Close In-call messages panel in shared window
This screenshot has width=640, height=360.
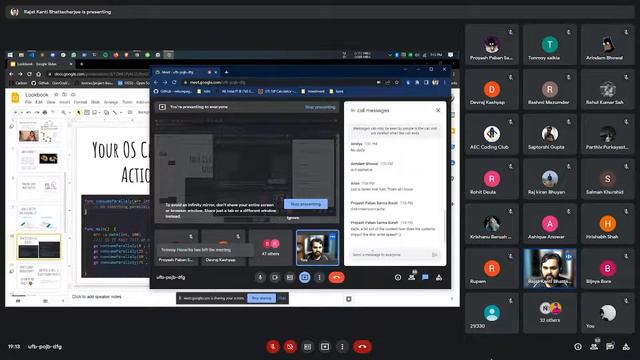[438, 110]
